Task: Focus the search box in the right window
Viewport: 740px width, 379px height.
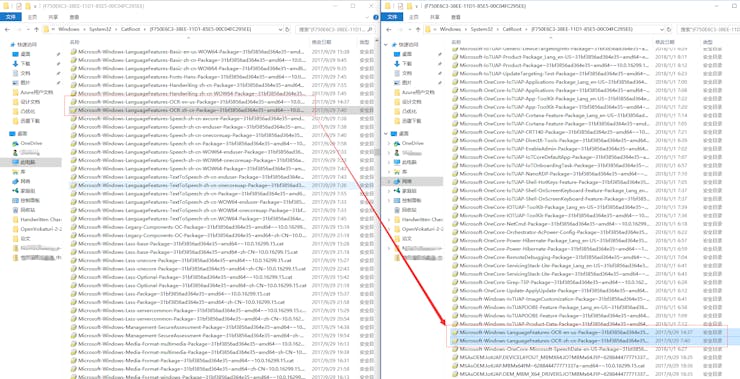Action: pyautogui.click(x=708, y=29)
